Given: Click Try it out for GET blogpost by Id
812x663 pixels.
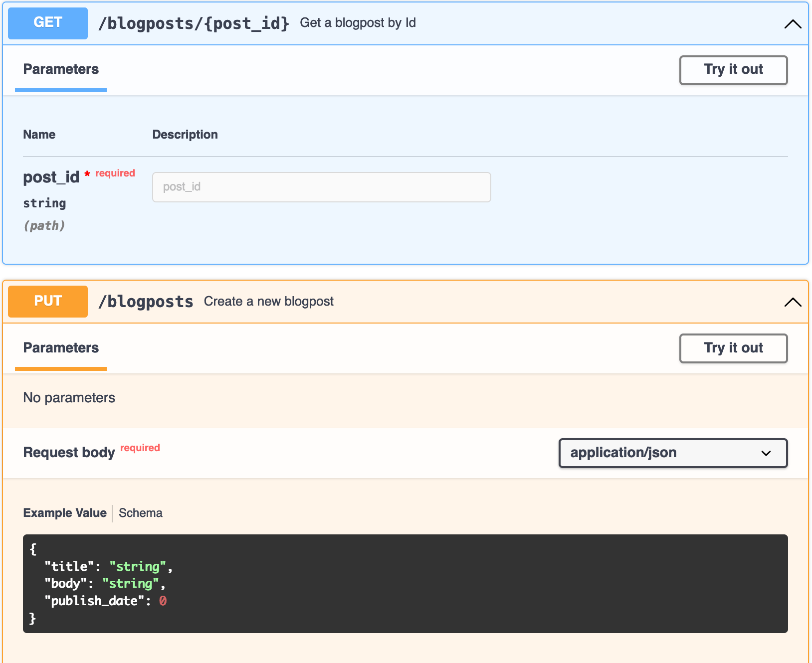Looking at the screenshot, I should click(733, 70).
